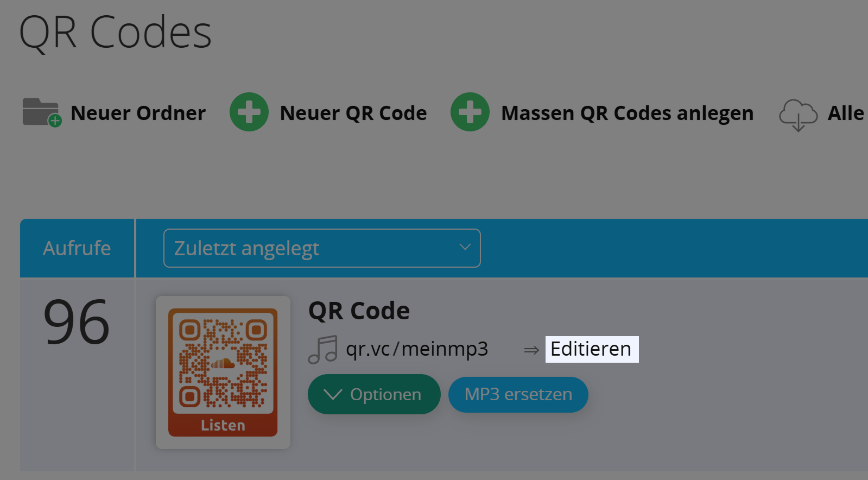Click the cloud download icon next to Alle
The image size is (868, 480).
(799, 113)
